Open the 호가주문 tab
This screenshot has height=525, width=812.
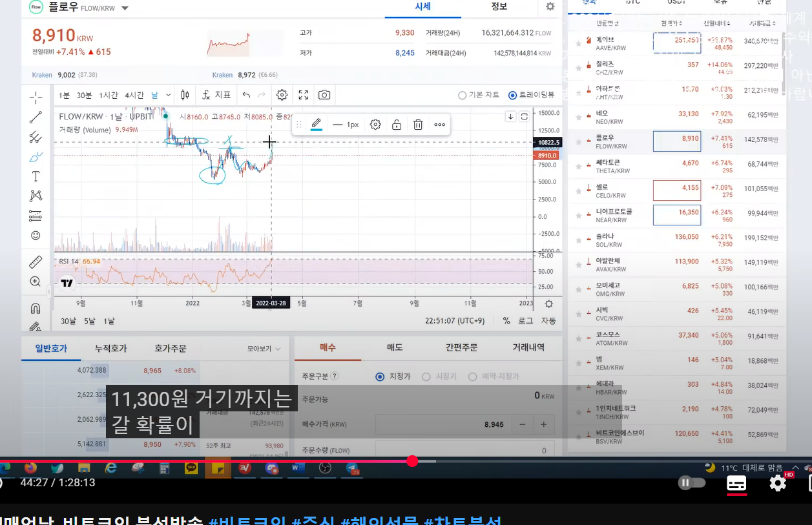pos(170,349)
